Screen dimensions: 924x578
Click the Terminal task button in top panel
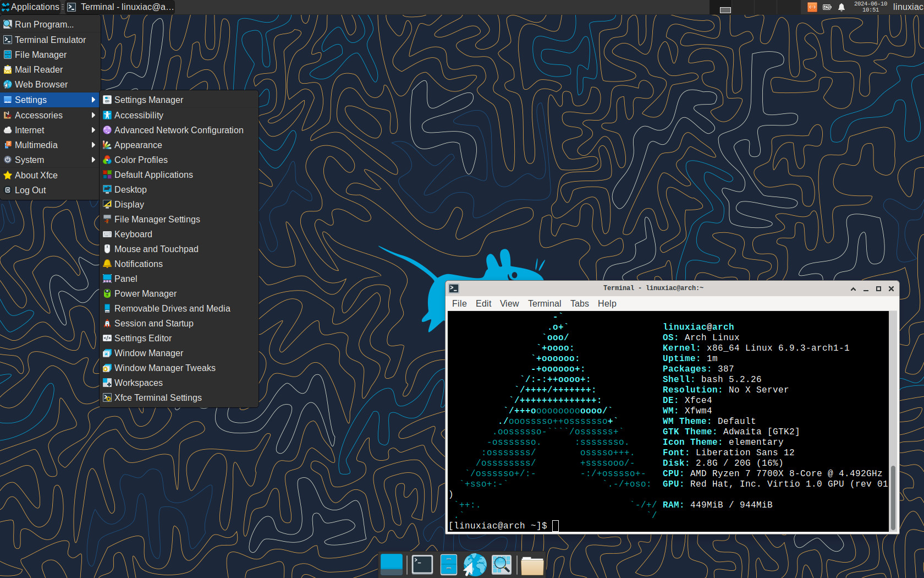(x=121, y=7)
